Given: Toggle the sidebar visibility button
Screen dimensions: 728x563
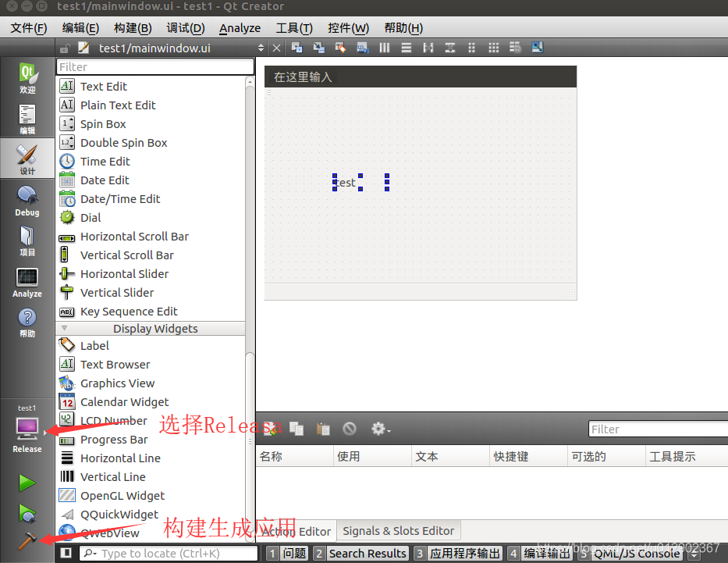Looking at the screenshot, I should (x=66, y=553).
